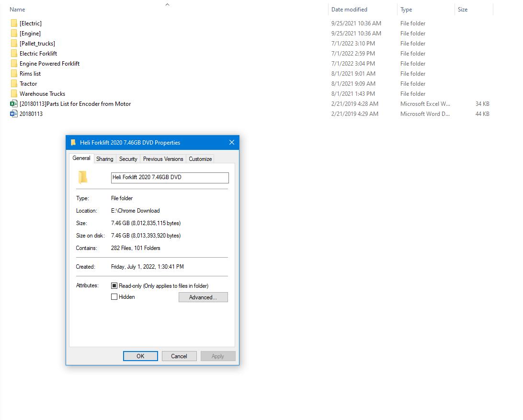523x420 pixels.
Task: Sort by the Name column header
Action: (17, 10)
